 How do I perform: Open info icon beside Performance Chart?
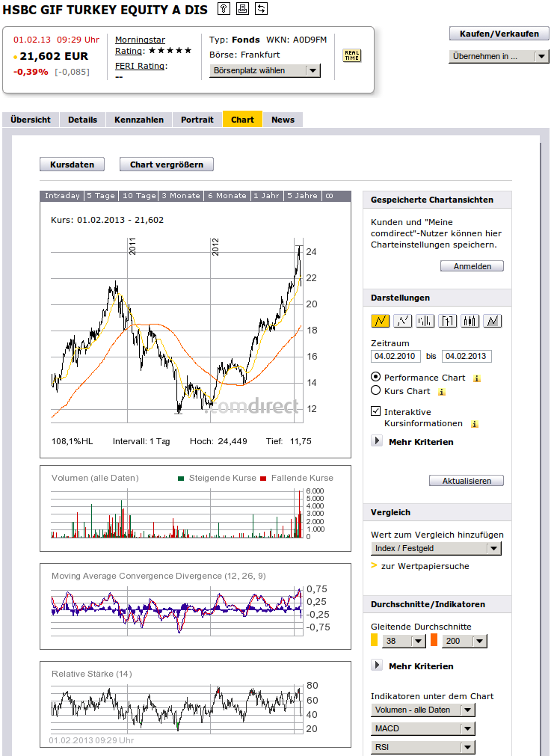[477, 378]
